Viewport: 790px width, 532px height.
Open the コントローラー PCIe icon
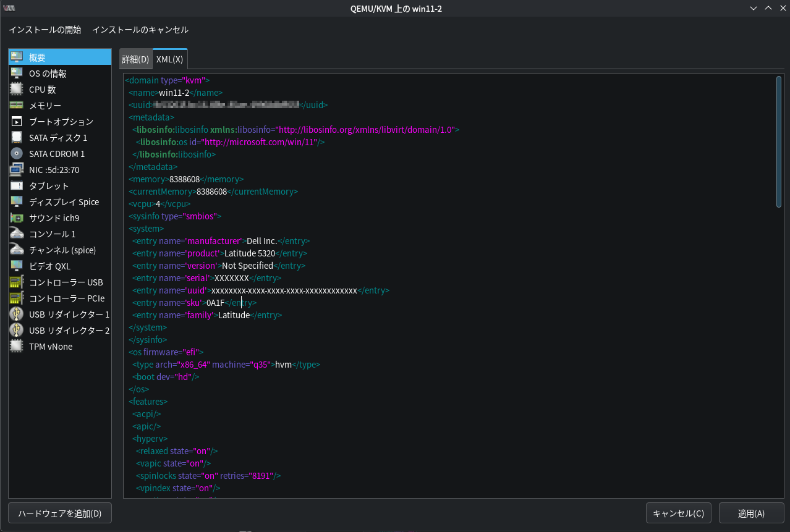coord(17,298)
